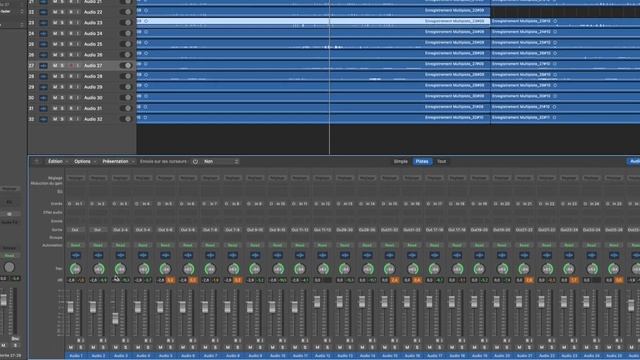Solo the Audio 25 track
Screen dimensions: 640x360
click(62, 44)
